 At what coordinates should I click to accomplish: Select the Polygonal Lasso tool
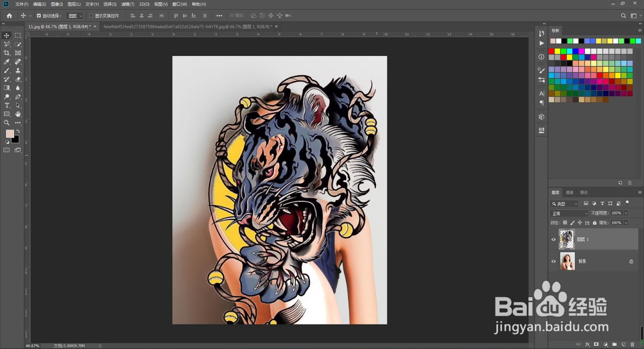pos(7,44)
